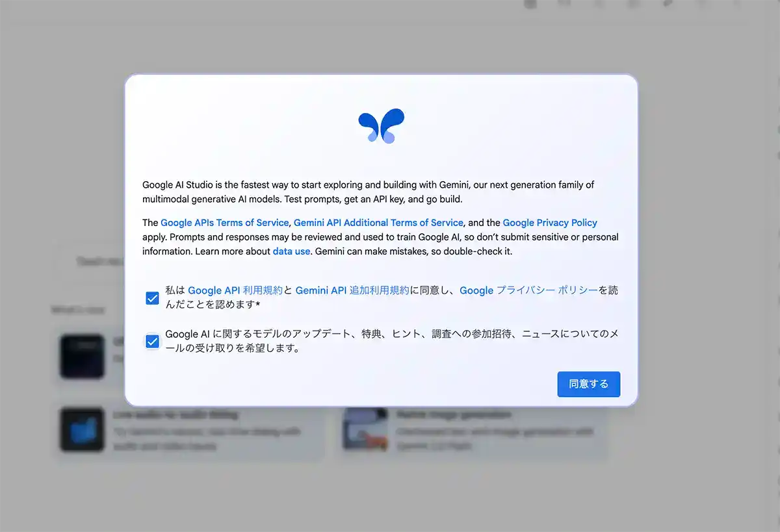The height and width of the screenshot is (532, 780).
Task: Open the data use link
Action: [291, 251]
